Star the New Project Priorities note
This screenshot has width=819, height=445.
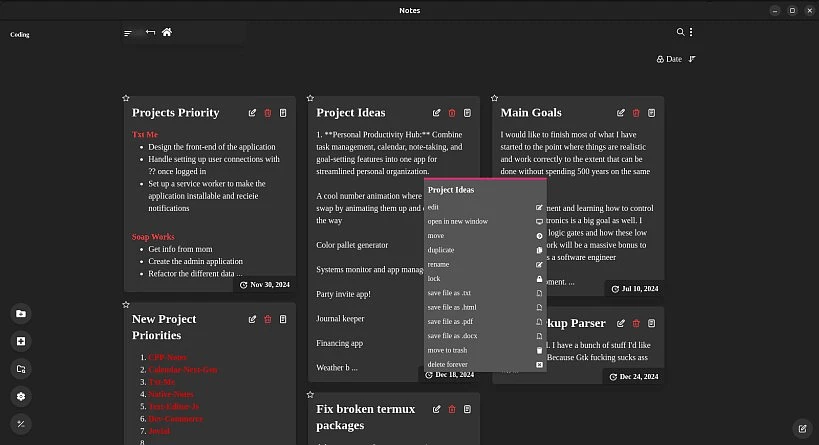126,305
